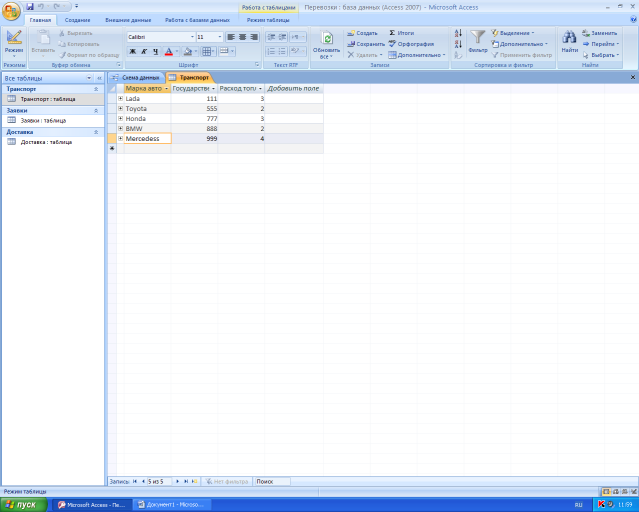The height and width of the screenshot is (512, 639).
Task: Expand the subdatasheet for Honda row
Action: pyautogui.click(x=120, y=119)
